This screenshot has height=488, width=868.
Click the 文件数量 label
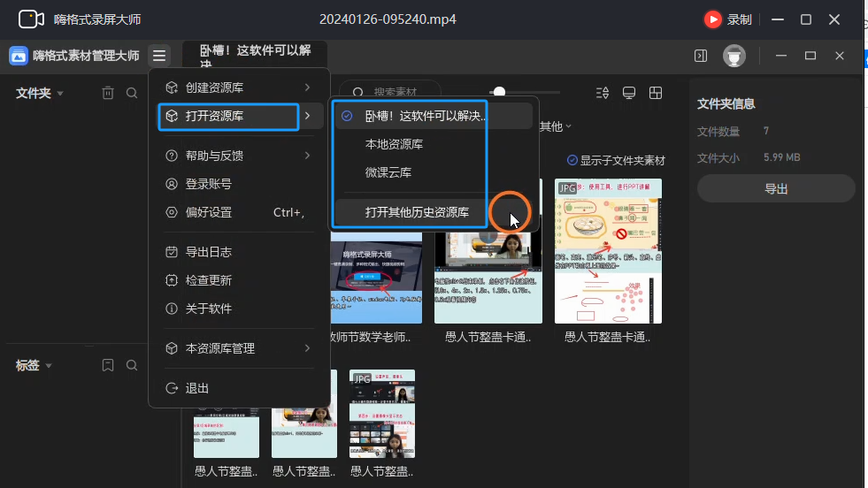718,131
